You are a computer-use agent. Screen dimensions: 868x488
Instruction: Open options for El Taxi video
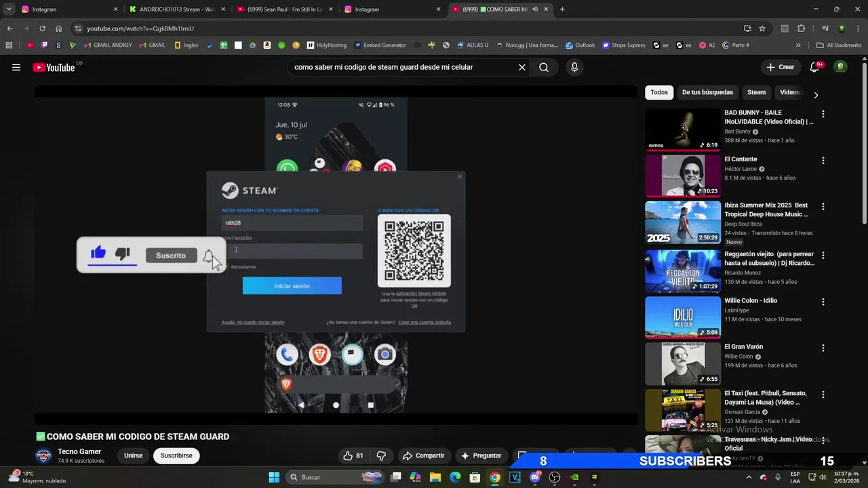(x=823, y=394)
